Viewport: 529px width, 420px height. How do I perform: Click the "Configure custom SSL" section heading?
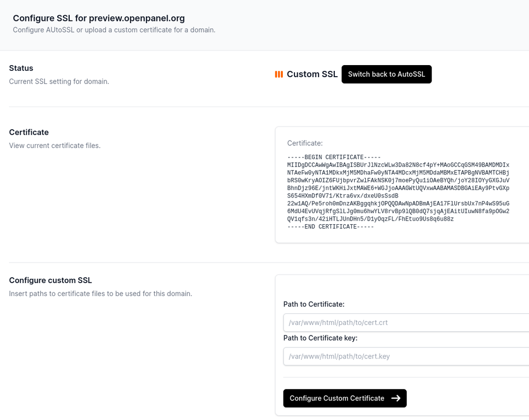(50, 280)
